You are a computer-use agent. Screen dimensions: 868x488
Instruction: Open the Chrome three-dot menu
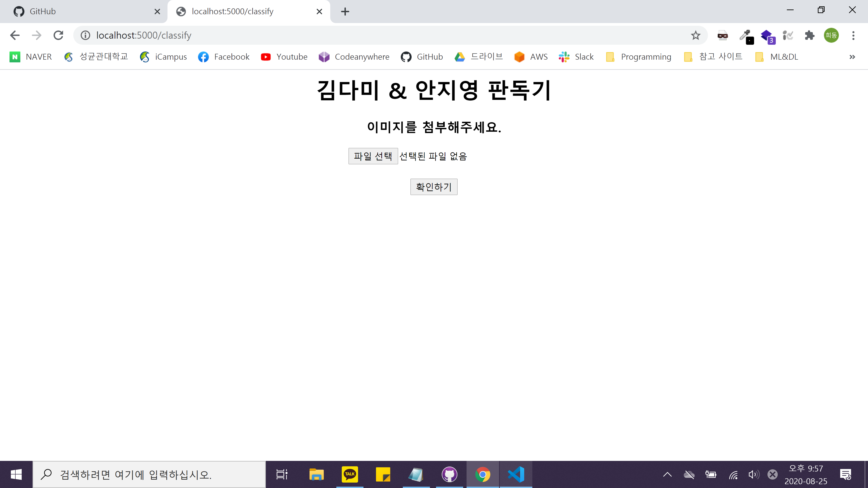[x=853, y=35]
